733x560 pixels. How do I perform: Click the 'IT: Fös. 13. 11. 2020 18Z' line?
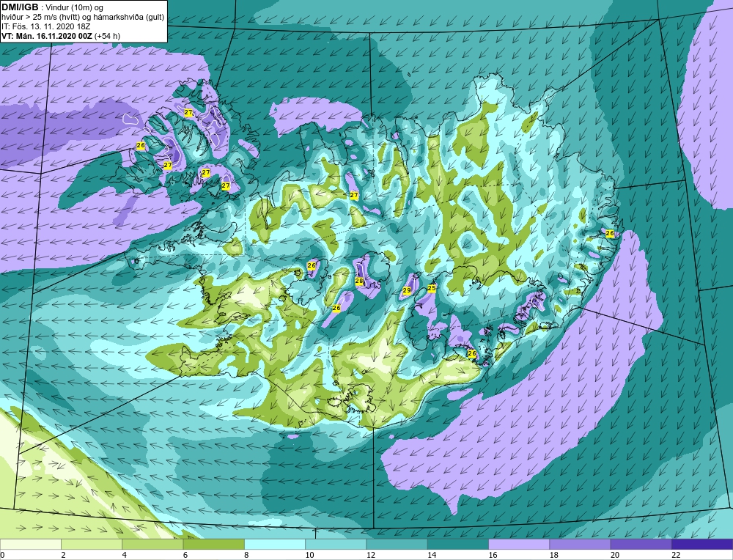pos(45,26)
